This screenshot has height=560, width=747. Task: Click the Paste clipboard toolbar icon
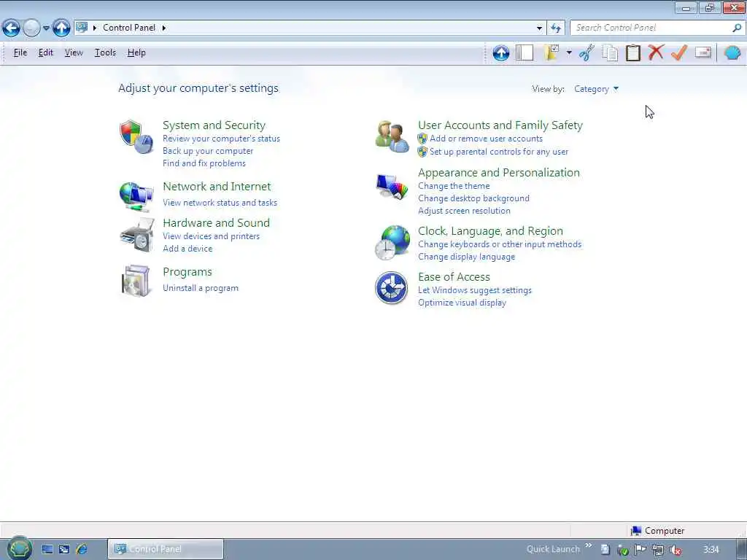click(632, 52)
